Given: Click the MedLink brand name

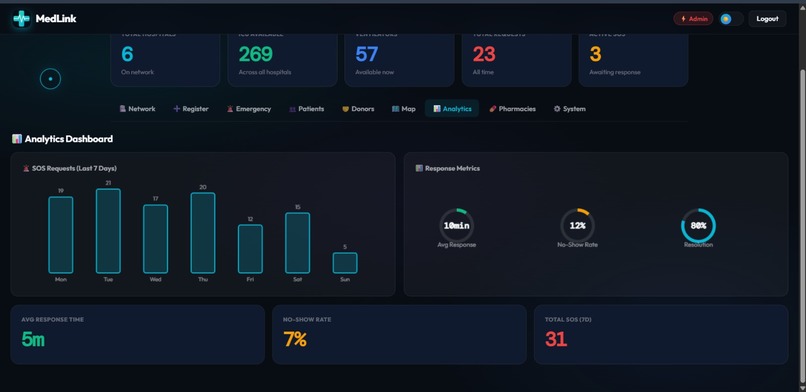Looking at the screenshot, I should pos(56,19).
